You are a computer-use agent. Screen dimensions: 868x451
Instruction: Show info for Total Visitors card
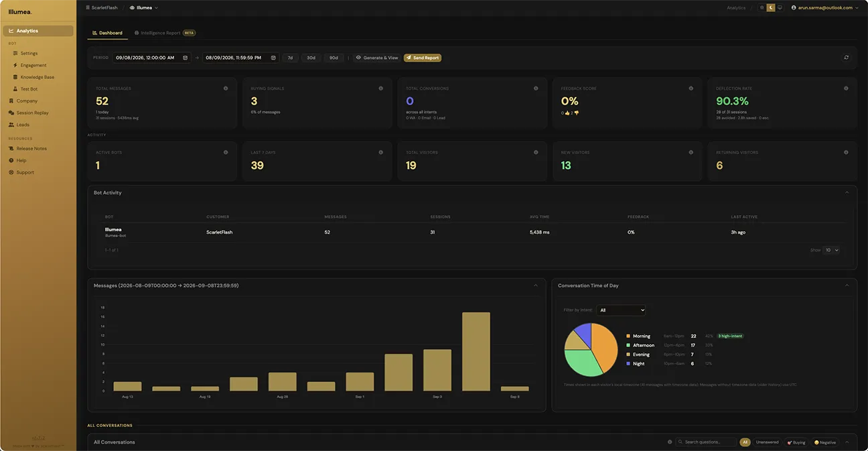[536, 152]
